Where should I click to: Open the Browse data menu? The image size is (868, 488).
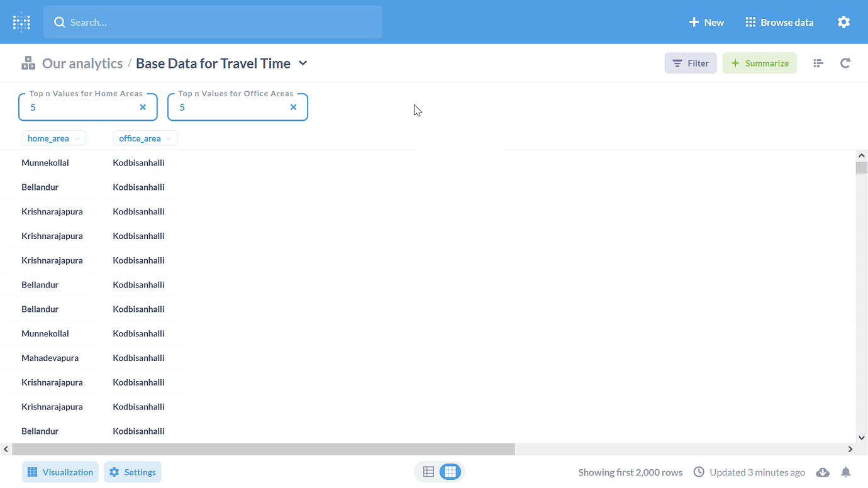point(779,22)
